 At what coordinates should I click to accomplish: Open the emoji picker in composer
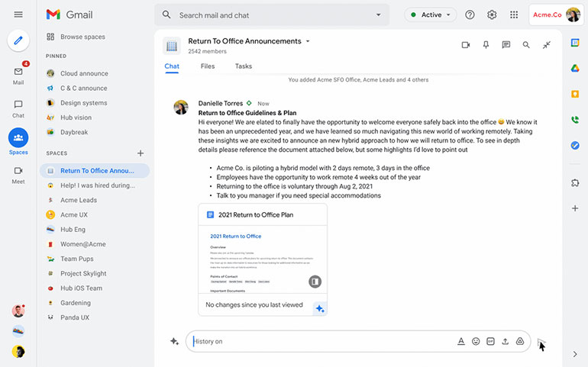click(x=476, y=341)
